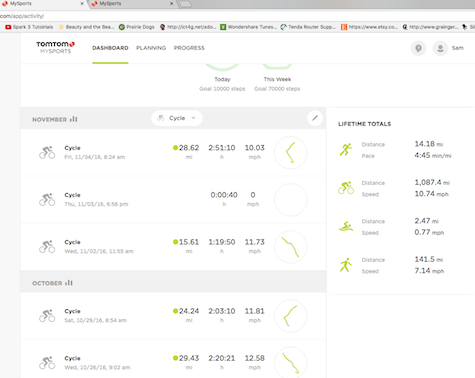Click the swimming lifetime totals icon

[x=346, y=227]
